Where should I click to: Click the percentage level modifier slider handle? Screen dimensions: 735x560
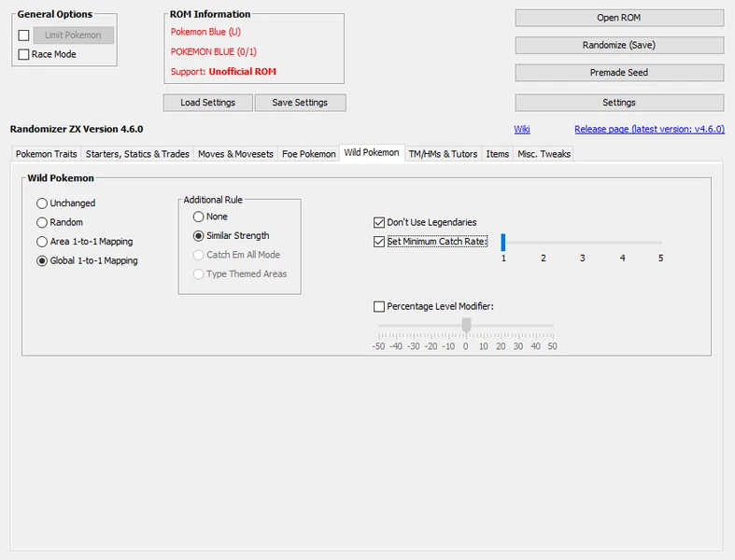[x=466, y=325]
